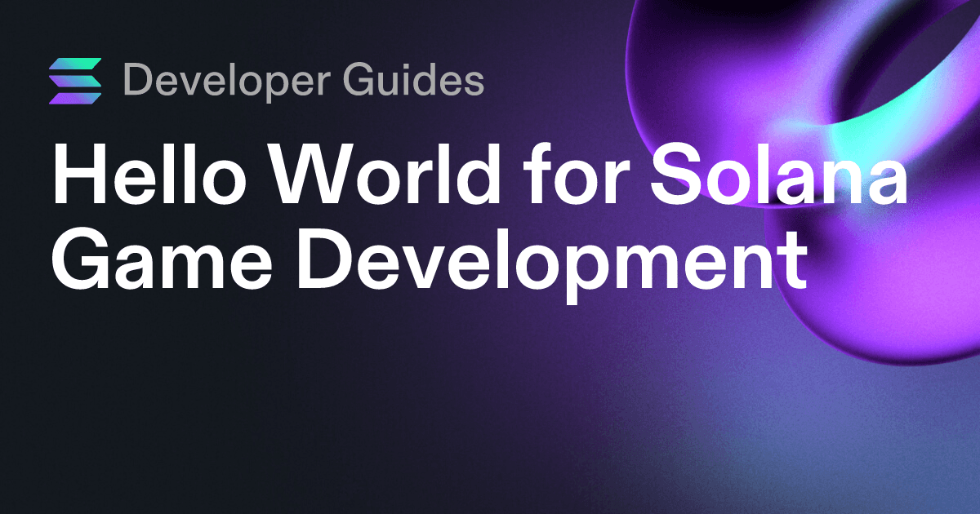Select the top bar of the Solana logo
980x514 pixels.
pos(73,63)
